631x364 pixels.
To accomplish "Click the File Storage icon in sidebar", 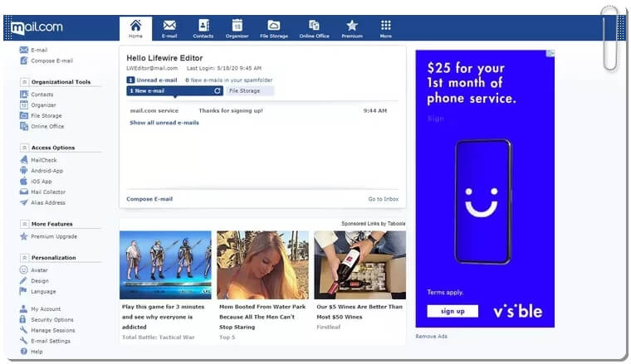I will pyautogui.click(x=24, y=115).
